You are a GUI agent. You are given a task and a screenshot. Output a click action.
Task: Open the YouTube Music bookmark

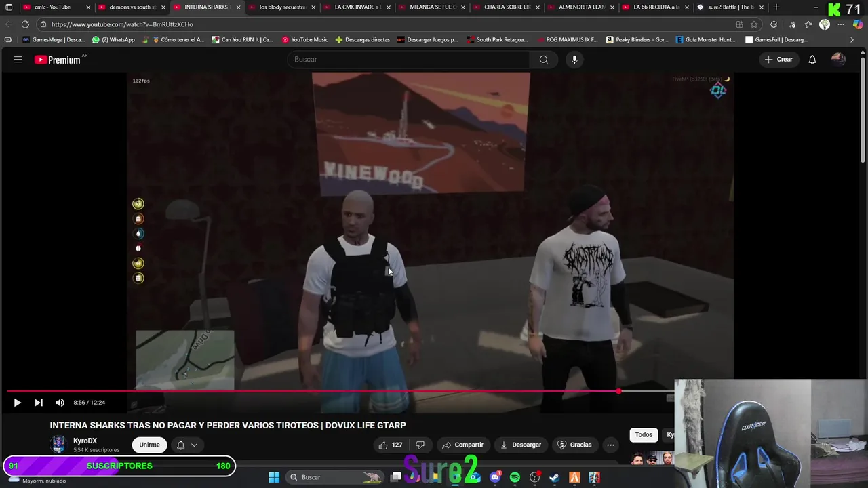pos(305,40)
